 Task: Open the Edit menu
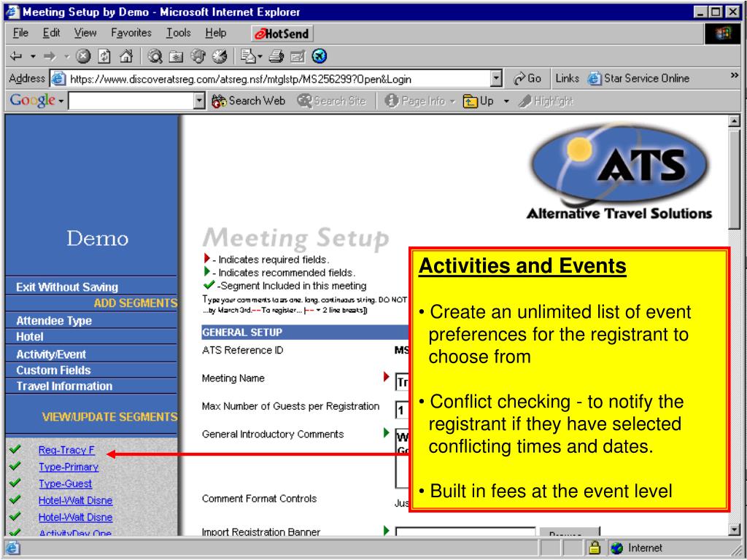(x=52, y=33)
